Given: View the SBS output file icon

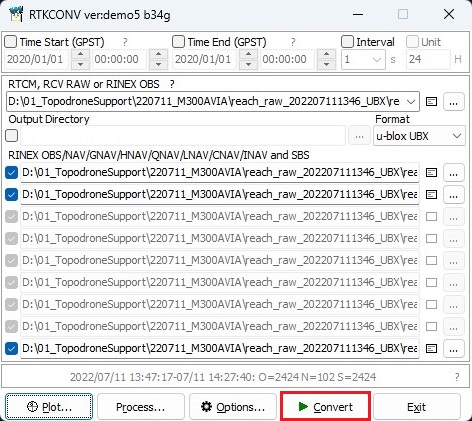Looking at the screenshot, I should coord(431,349).
